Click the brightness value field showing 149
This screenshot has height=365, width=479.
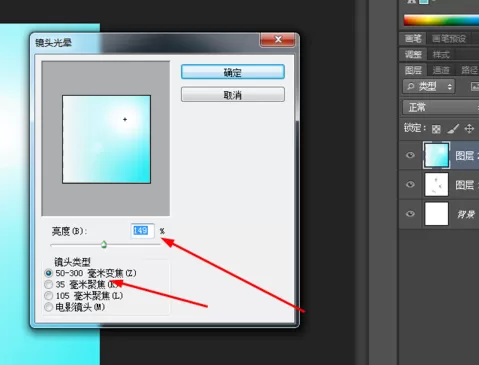pyautogui.click(x=142, y=231)
